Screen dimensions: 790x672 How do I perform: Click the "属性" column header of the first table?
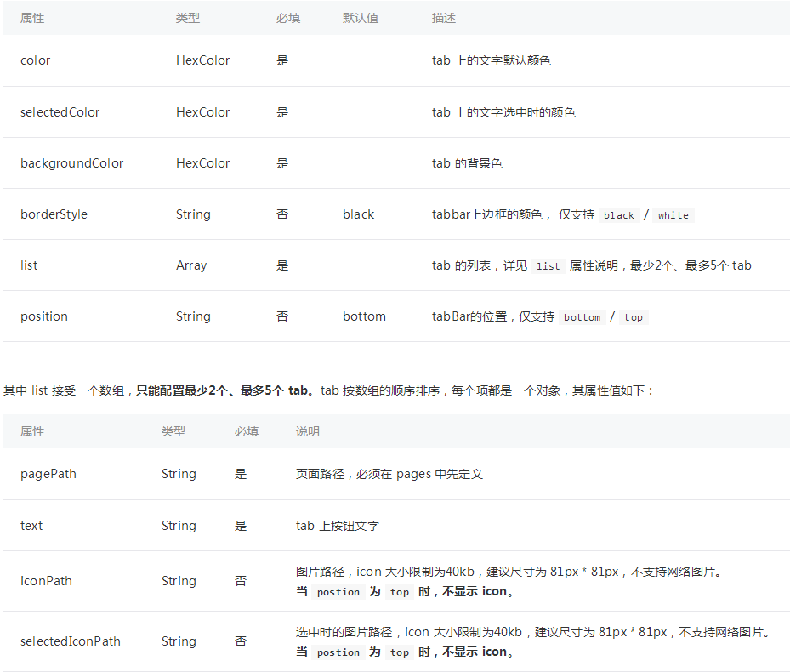click(x=31, y=18)
